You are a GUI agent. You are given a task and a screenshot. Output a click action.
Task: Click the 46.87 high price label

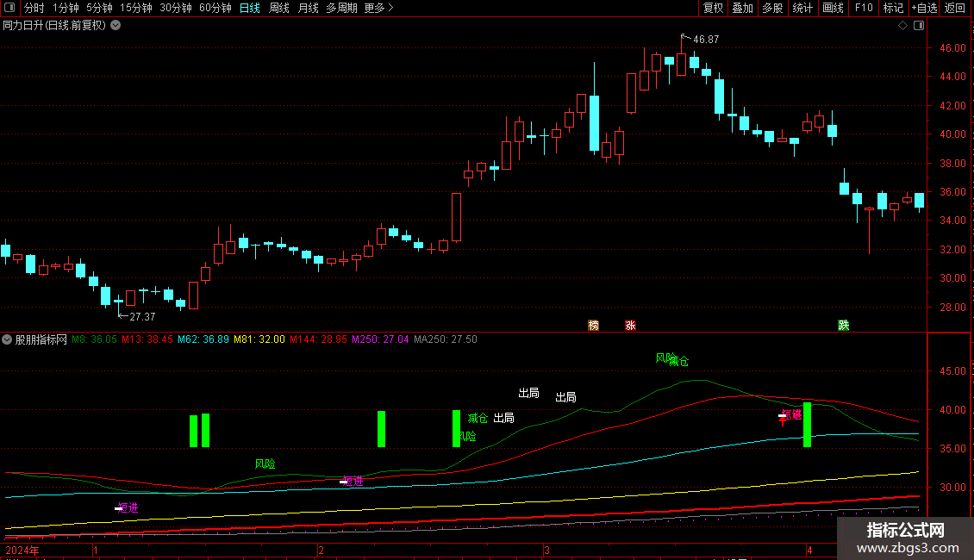click(706, 39)
